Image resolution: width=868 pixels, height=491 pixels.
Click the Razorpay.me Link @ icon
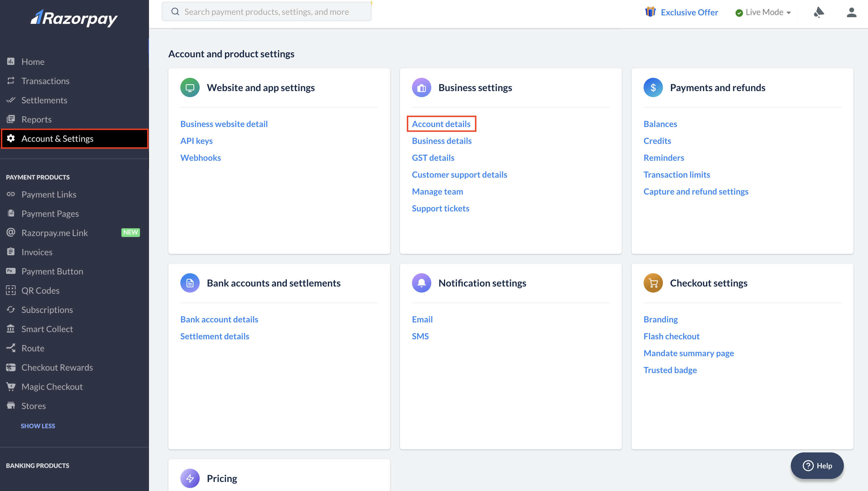pyautogui.click(x=11, y=232)
